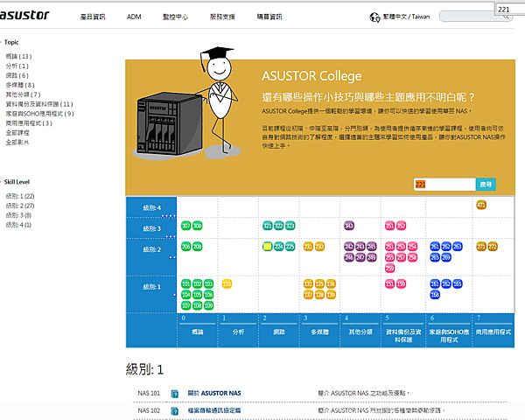Open purple course badge 247
The image size is (525, 420).
[x=360, y=257]
